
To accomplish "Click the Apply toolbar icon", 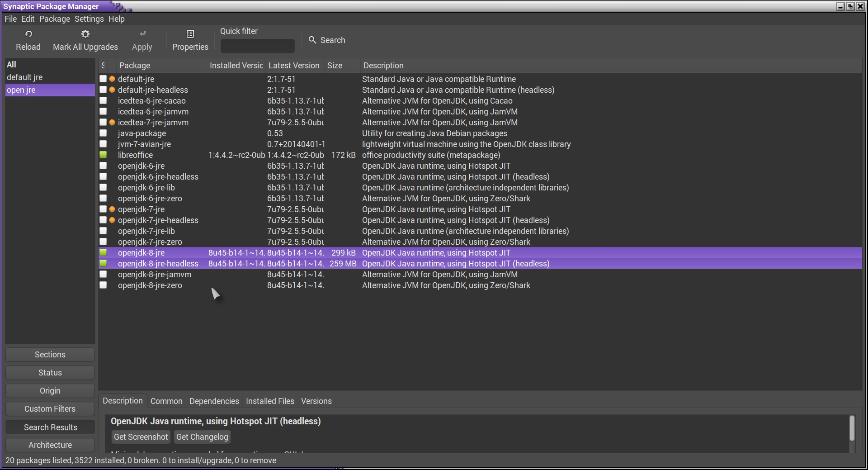I will (142, 34).
